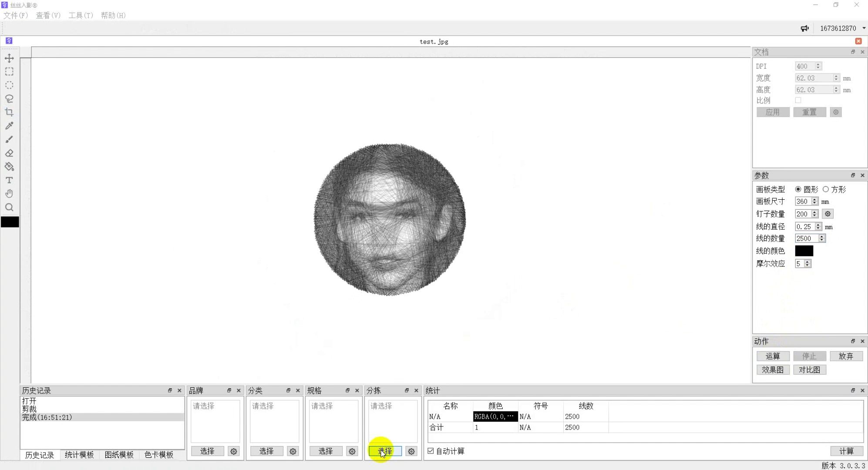Switch to the 图纸模板 tab
The height and width of the screenshot is (470, 868).
[119, 455]
